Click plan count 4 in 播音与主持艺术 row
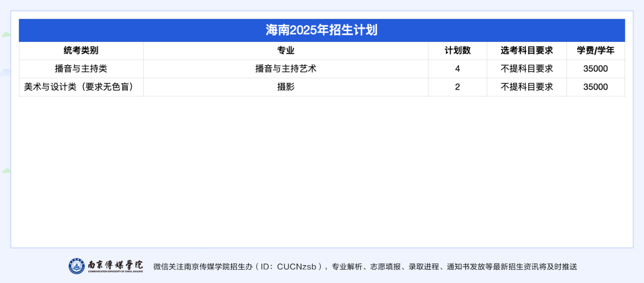Viewport: 644px width, 283px height. [457, 69]
